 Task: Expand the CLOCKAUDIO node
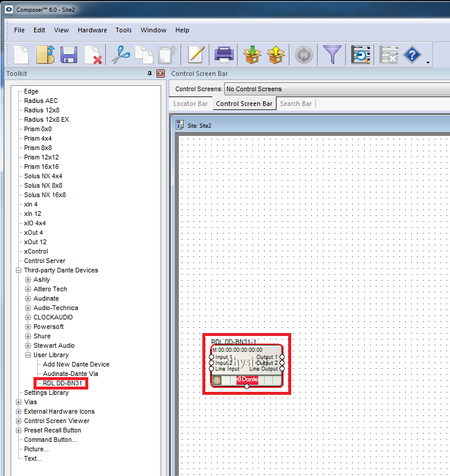(28, 317)
